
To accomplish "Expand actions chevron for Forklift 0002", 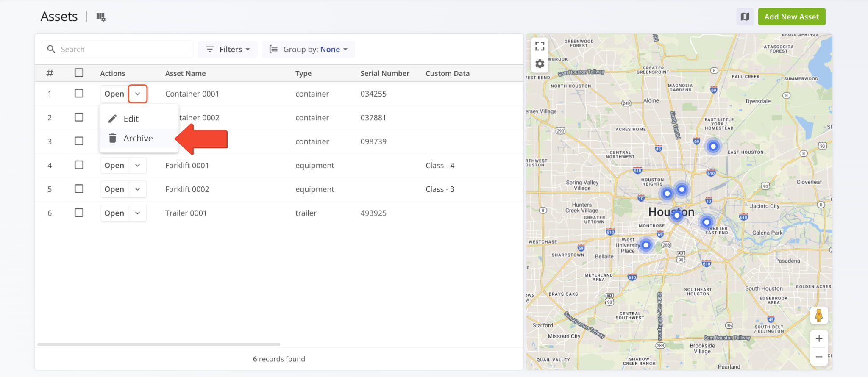I will [138, 189].
